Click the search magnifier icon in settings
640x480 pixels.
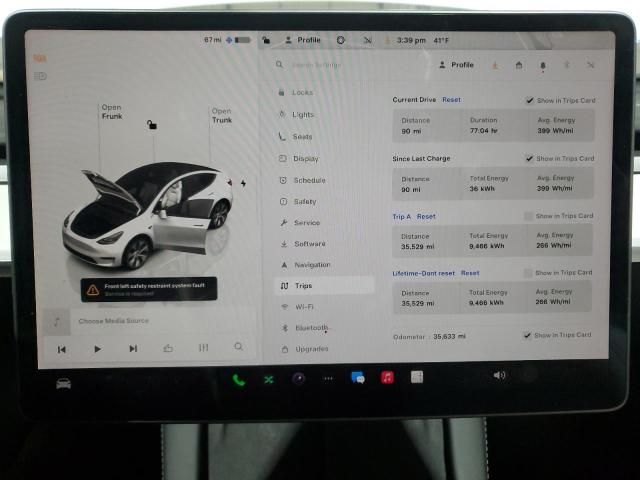click(x=280, y=64)
